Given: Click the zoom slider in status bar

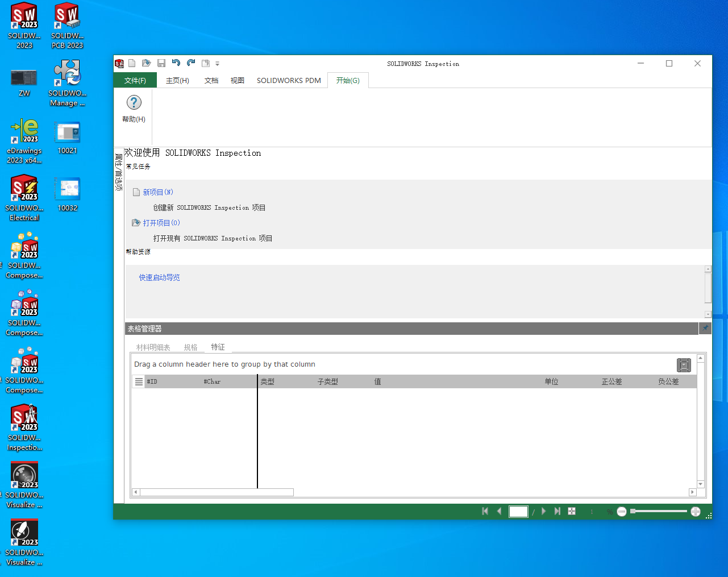Looking at the screenshot, I should pos(659,511).
